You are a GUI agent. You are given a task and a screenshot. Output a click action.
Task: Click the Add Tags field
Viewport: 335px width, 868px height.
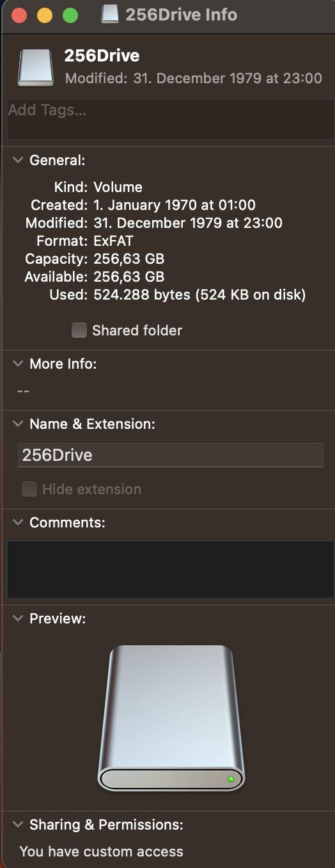(x=170, y=120)
